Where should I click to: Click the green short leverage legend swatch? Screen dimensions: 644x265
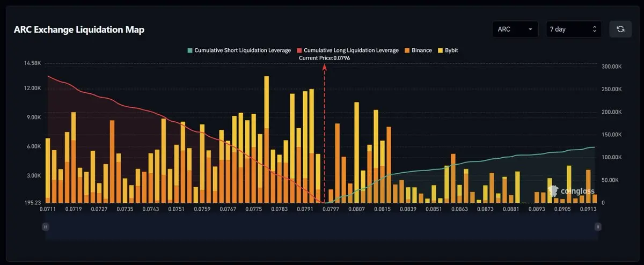coord(189,50)
